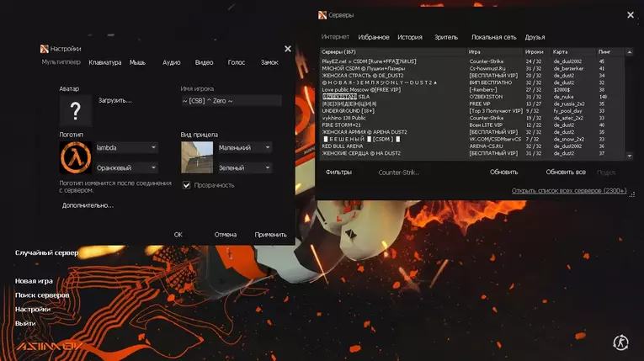Select Поиск серверов in main menu
Screen dimensions: 644x361
(x=42, y=295)
